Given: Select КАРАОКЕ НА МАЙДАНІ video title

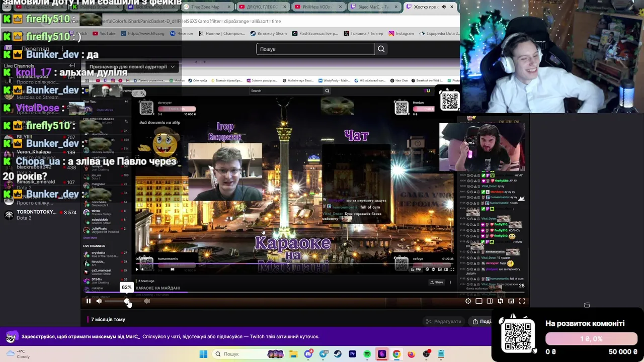Looking at the screenshot, I should [x=157, y=288].
